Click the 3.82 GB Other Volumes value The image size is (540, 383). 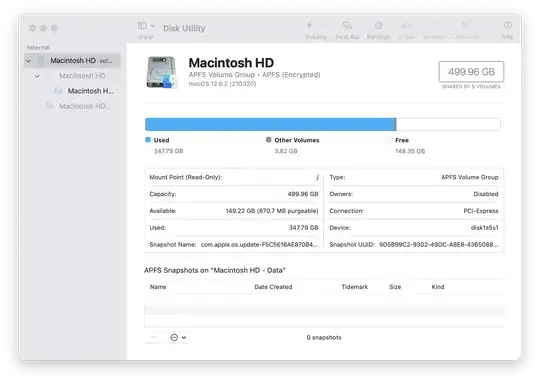pyautogui.click(x=286, y=151)
